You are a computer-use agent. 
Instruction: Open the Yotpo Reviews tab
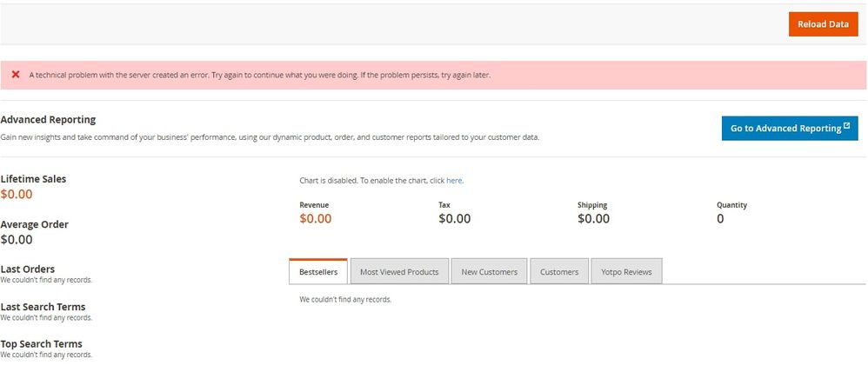pyautogui.click(x=626, y=272)
